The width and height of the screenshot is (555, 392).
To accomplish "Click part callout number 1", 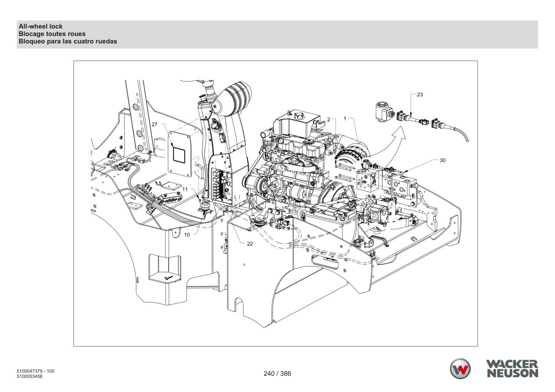I will [345, 119].
